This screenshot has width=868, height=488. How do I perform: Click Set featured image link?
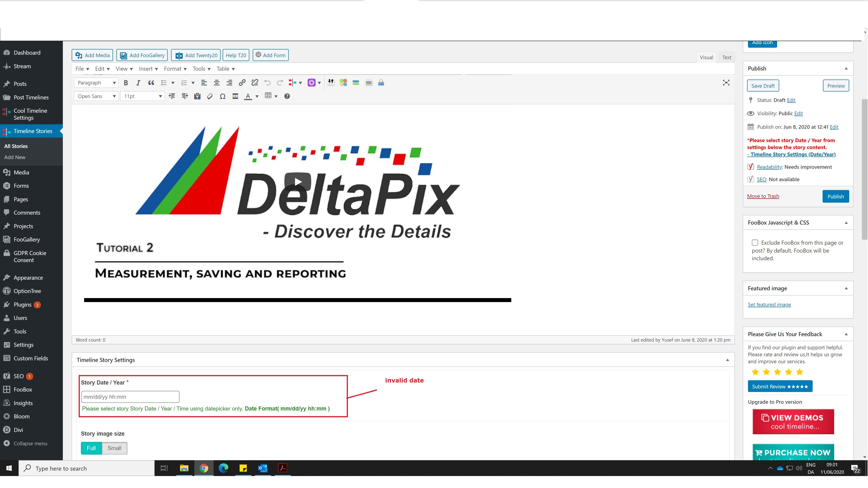[x=769, y=305]
